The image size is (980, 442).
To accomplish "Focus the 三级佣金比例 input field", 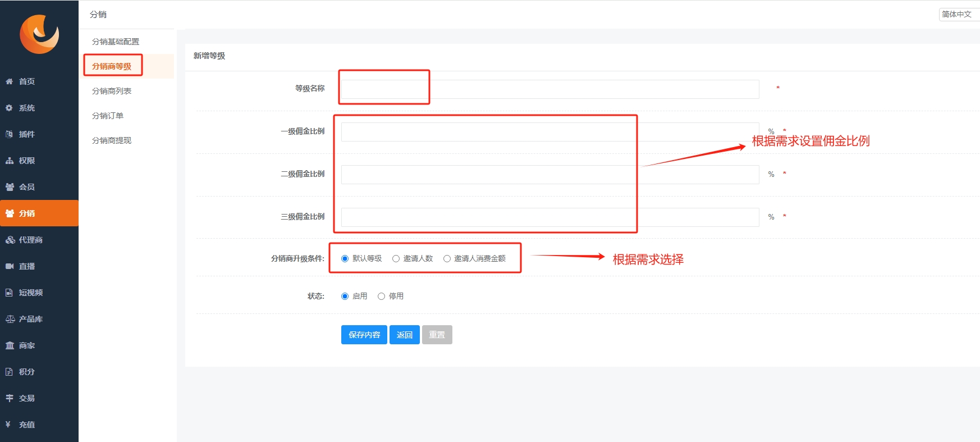I will coord(550,217).
